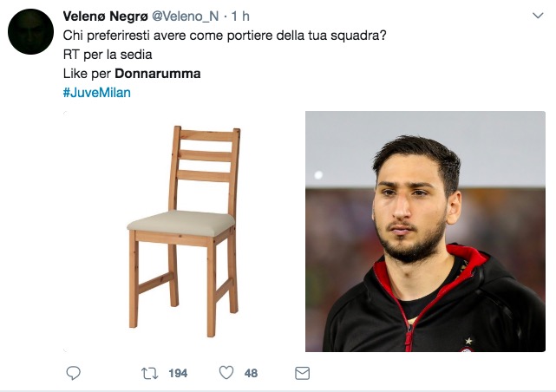Click the reply speech bubble icon
The image size is (556, 392).
point(74,373)
